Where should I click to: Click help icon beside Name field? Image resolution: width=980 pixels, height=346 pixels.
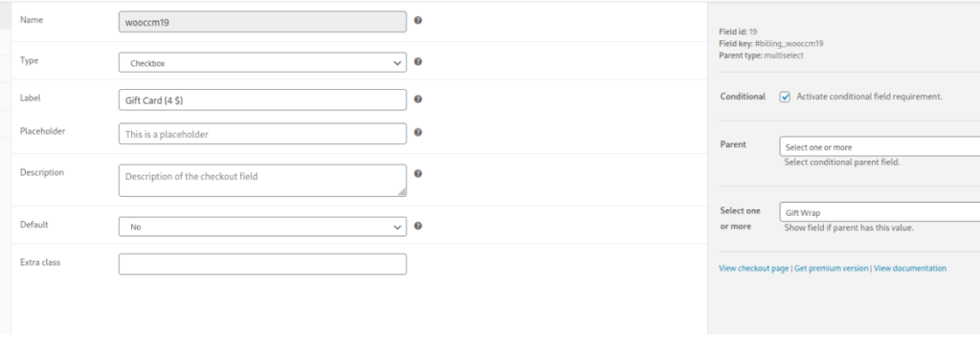pyautogui.click(x=418, y=20)
